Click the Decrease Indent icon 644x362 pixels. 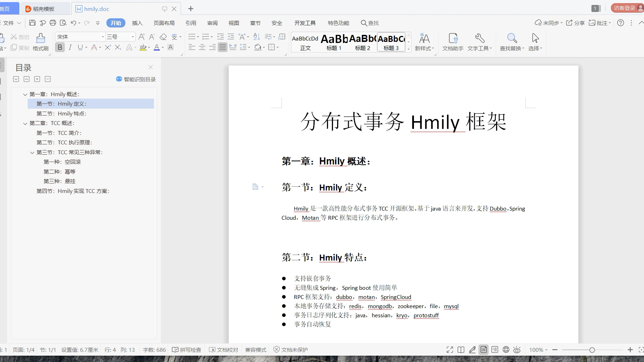(221, 37)
